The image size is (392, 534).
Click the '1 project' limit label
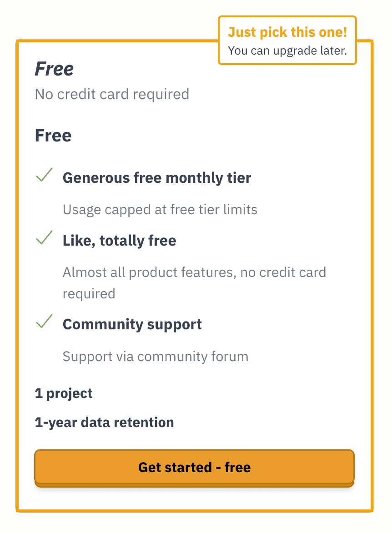[64, 393]
